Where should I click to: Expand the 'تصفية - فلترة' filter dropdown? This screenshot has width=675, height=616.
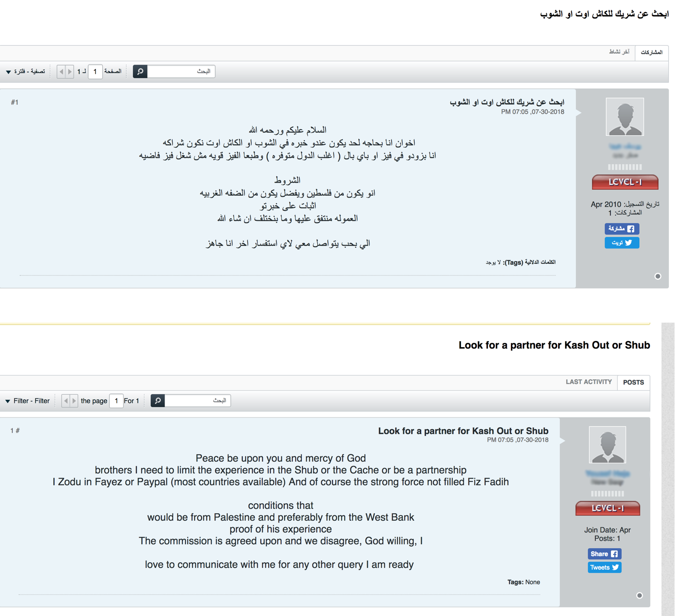tap(25, 72)
